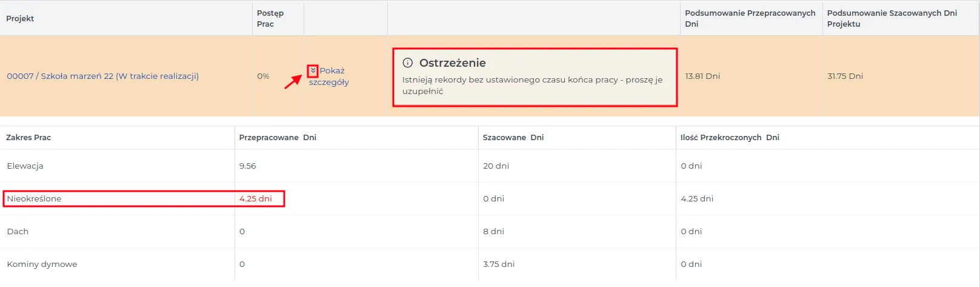980x287 pixels.
Task: Select the Postęp Prac column header
Action: click(270, 18)
